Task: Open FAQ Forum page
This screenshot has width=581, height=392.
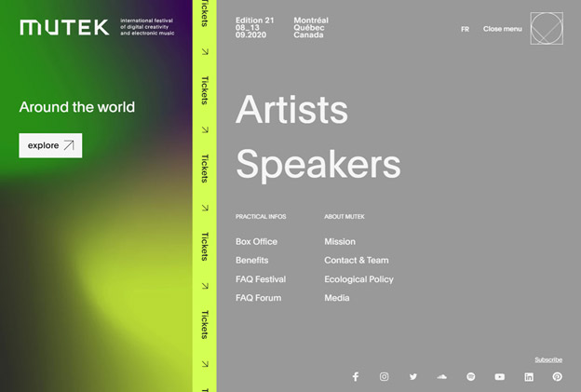Action: [x=258, y=298]
